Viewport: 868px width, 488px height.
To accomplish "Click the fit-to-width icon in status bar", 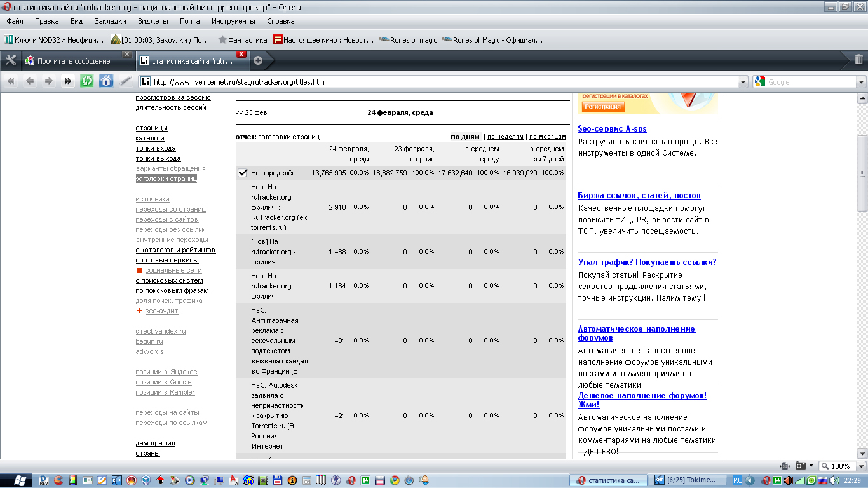I will tap(785, 466).
